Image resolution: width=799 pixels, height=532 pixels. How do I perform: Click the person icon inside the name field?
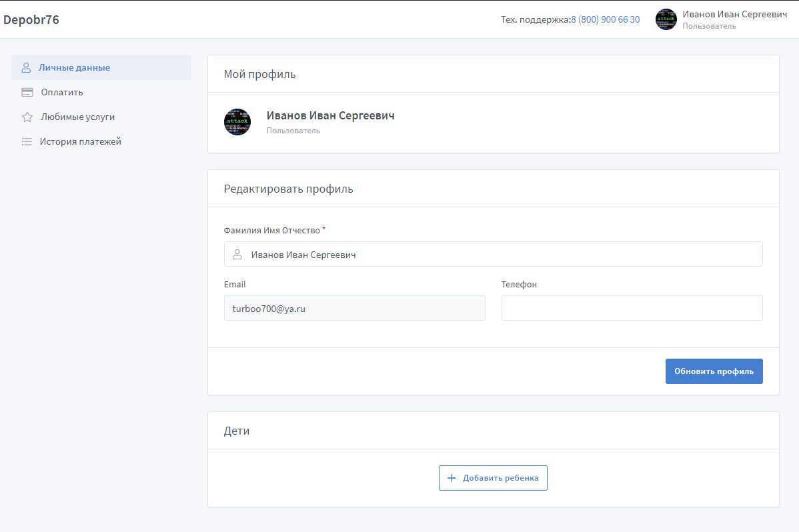237,255
